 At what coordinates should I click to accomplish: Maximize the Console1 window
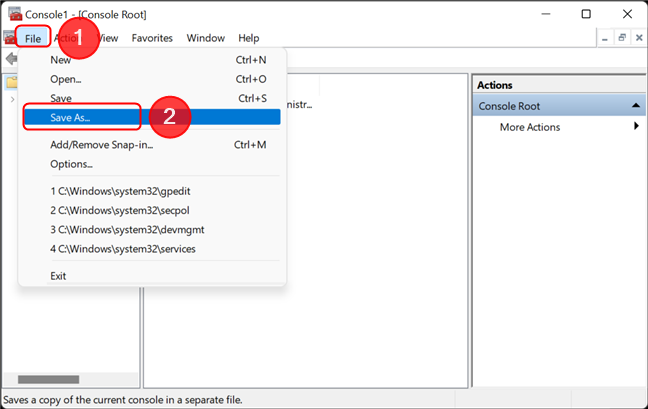(x=586, y=14)
